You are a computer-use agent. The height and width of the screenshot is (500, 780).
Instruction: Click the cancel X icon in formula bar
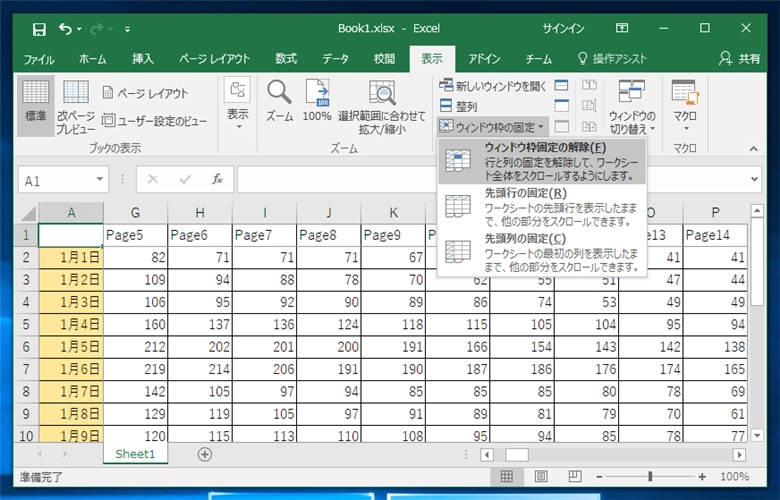click(x=153, y=179)
